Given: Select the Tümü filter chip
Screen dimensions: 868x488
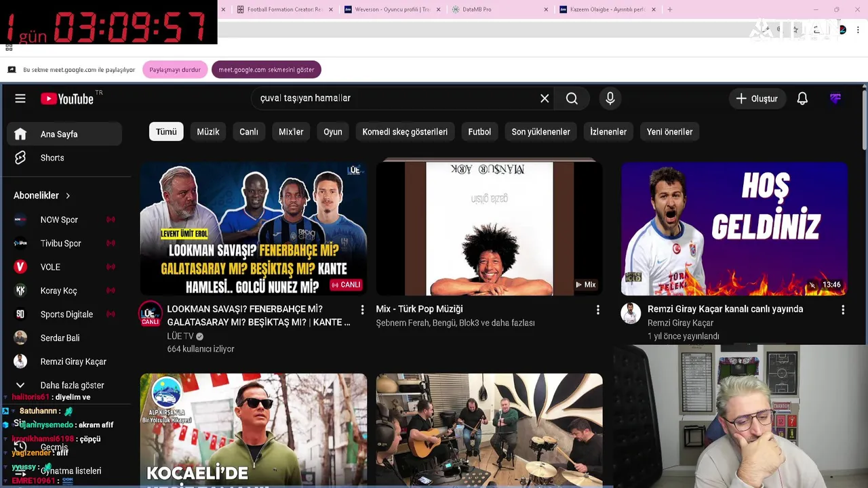Looking at the screenshot, I should point(166,131).
